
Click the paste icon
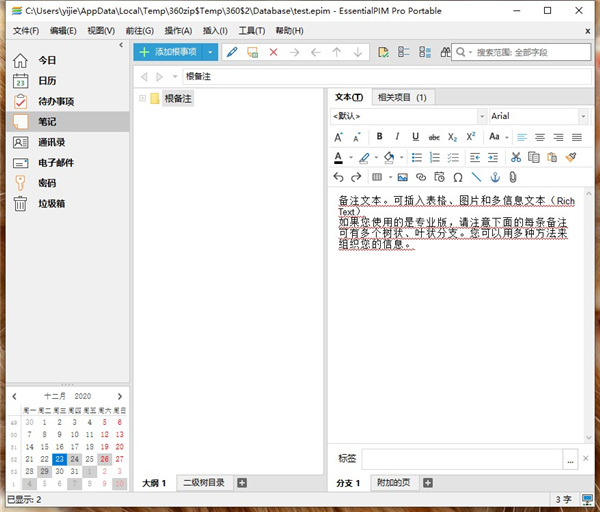(552, 157)
